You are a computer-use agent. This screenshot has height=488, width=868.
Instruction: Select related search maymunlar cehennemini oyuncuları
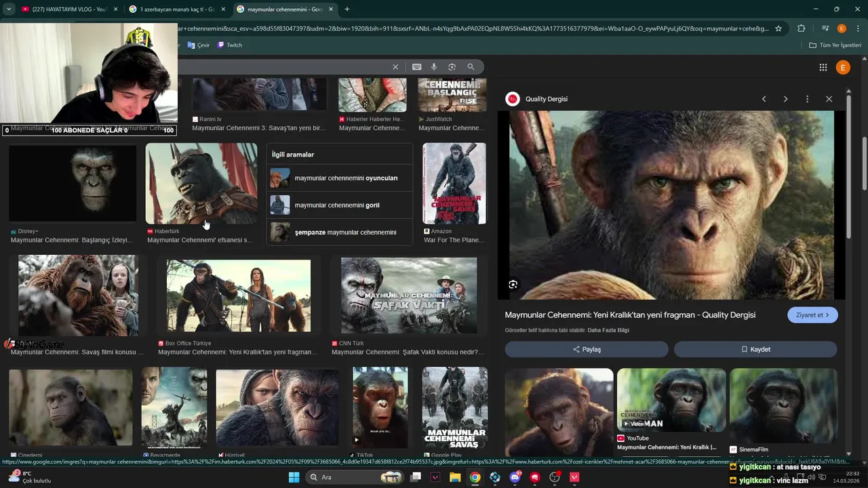tap(340, 178)
